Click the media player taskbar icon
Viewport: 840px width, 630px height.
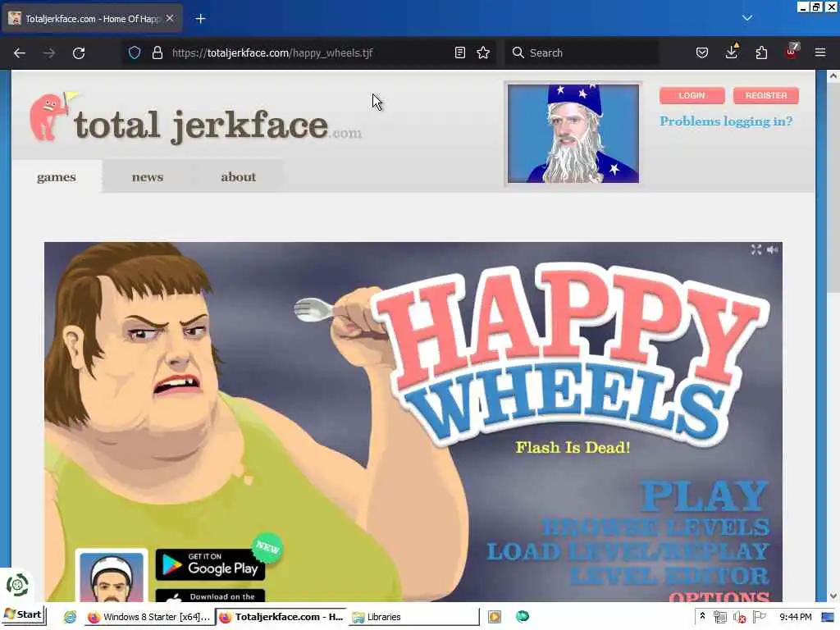495,617
